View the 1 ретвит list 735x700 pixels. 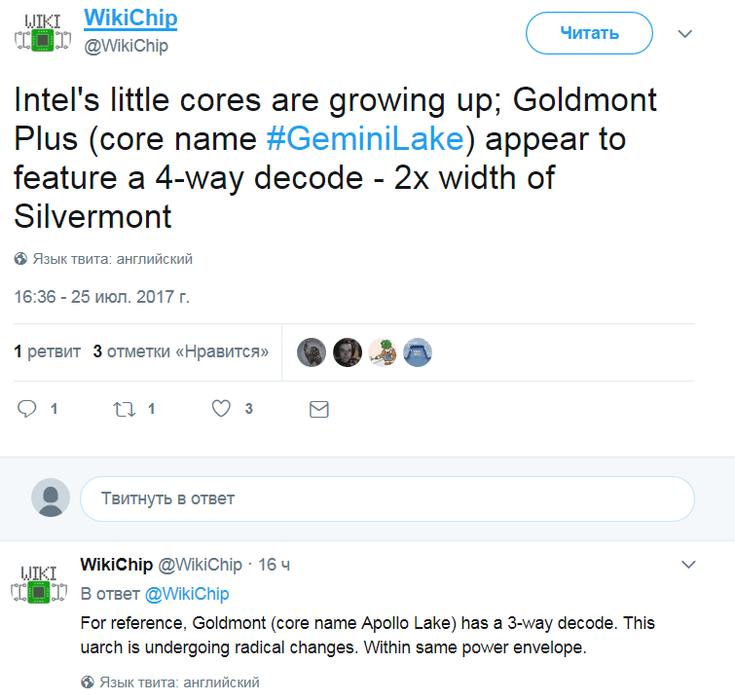(x=47, y=351)
